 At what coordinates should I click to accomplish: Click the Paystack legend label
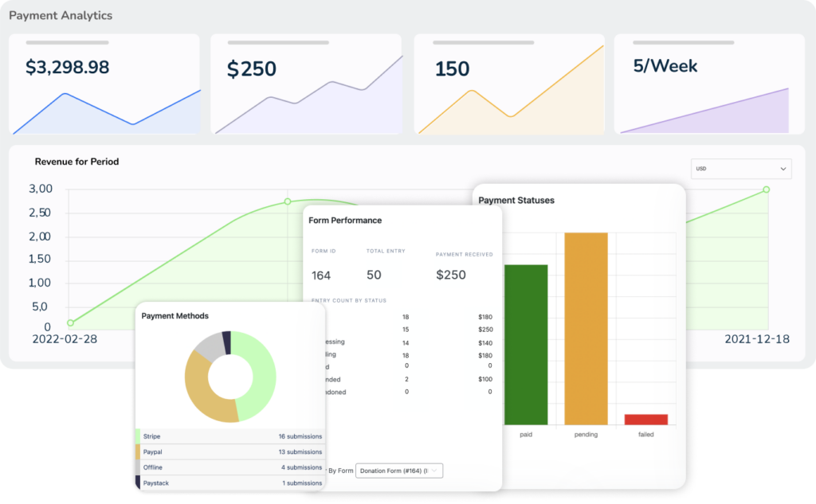coord(156,483)
